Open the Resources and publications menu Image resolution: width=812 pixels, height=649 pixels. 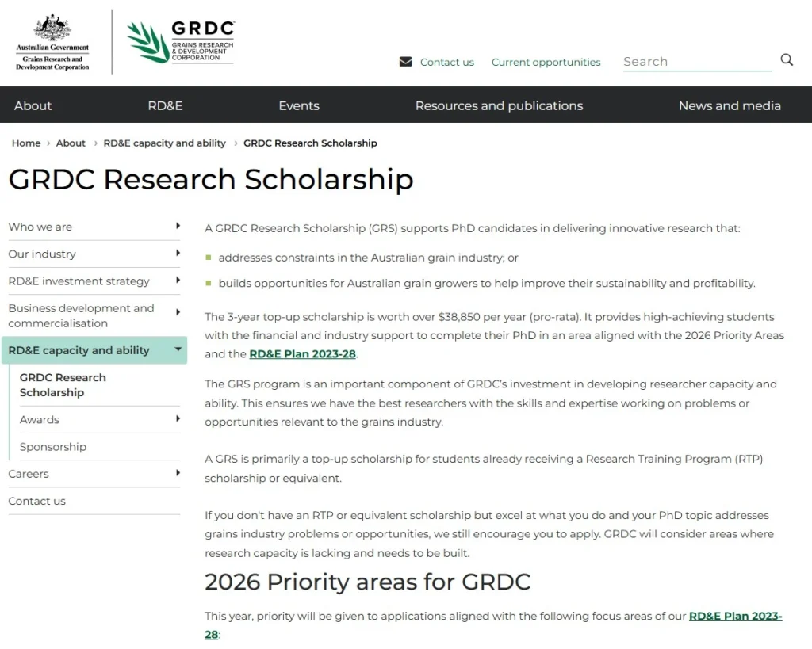[x=499, y=105]
